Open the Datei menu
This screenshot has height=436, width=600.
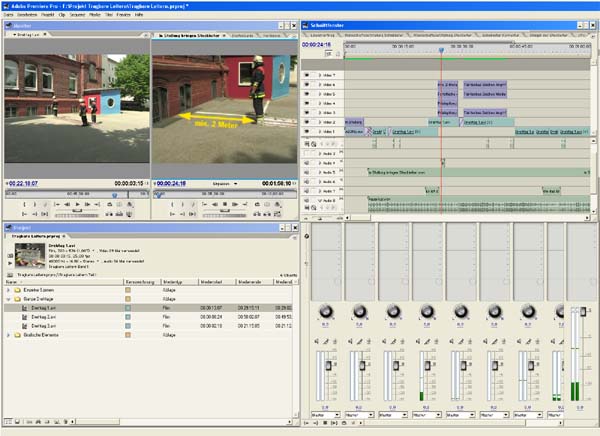(x=8, y=15)
